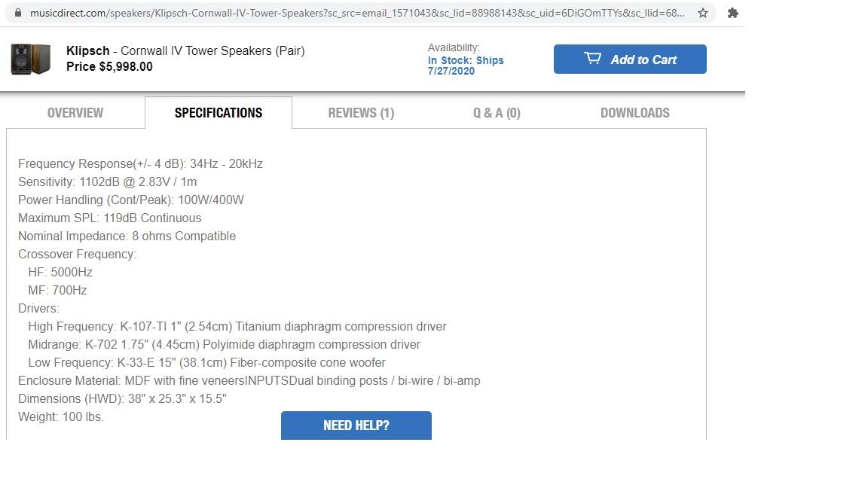This screenshot has height=488, width=868.
Task: Click the Klipsch brand name
Action: 87,51
